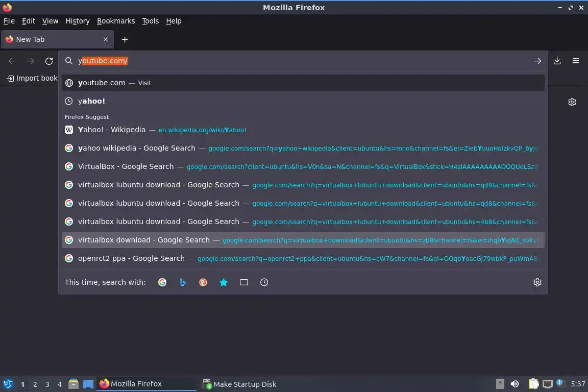This screenshot has height=392, width=588.
Task: Open a new tab with plus button
Action: point(125,39)
